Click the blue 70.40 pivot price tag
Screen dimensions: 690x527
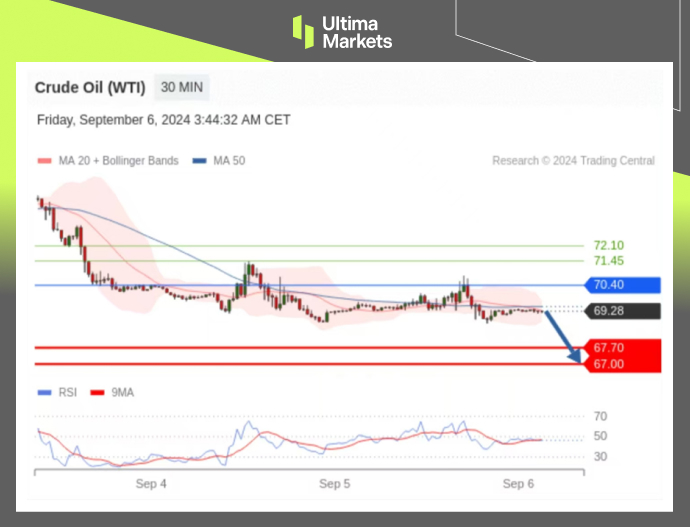(x=622, y=285)
